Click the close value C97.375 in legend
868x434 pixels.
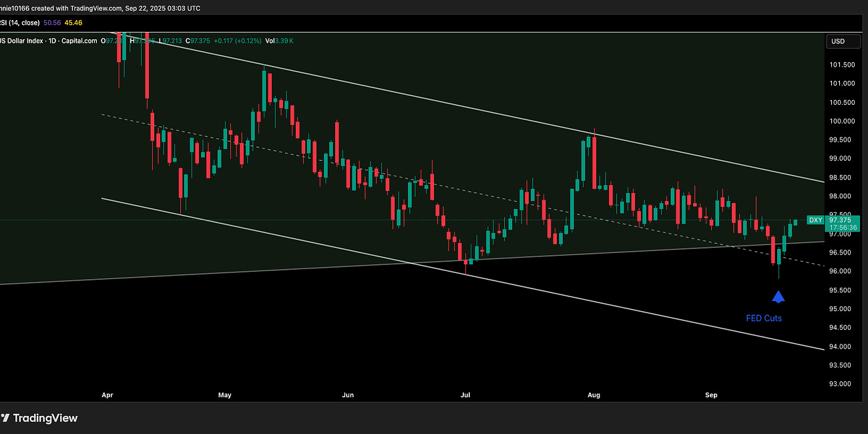point(198,41)
